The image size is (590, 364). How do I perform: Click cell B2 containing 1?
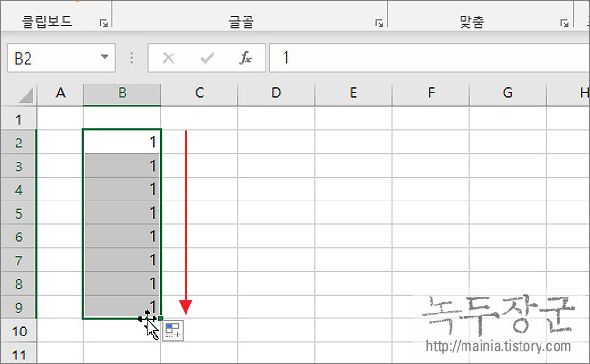(x=122, y=142)
